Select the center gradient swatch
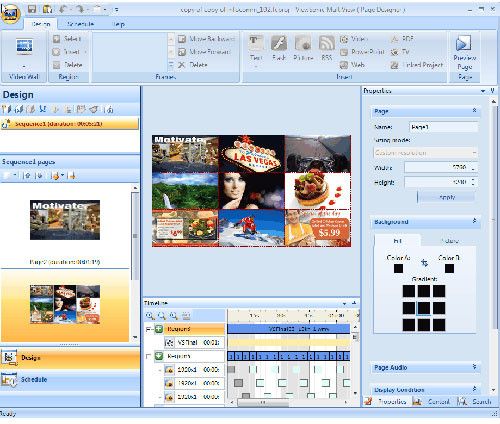 pyautogui.click(x=424, y=308)
